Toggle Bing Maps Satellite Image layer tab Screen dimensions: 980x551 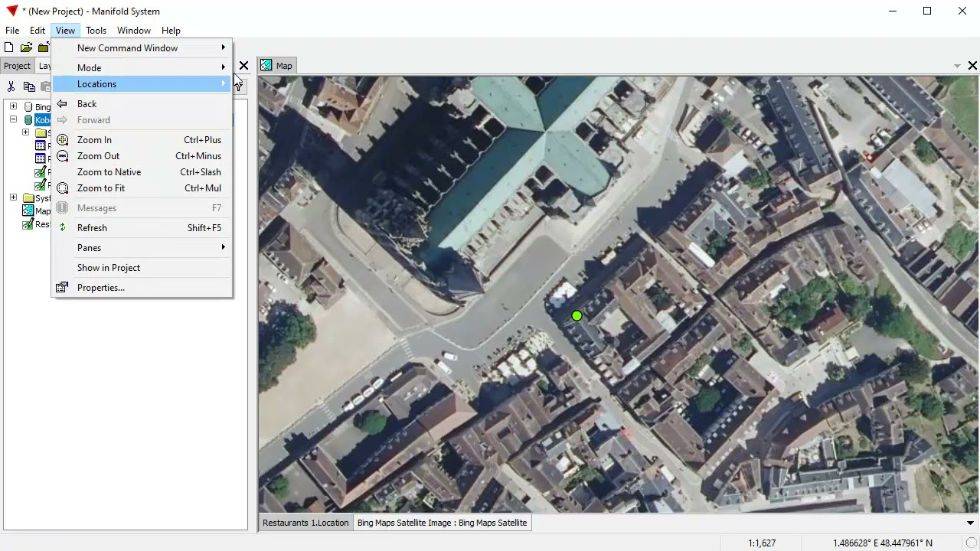(x=442, y=523)
